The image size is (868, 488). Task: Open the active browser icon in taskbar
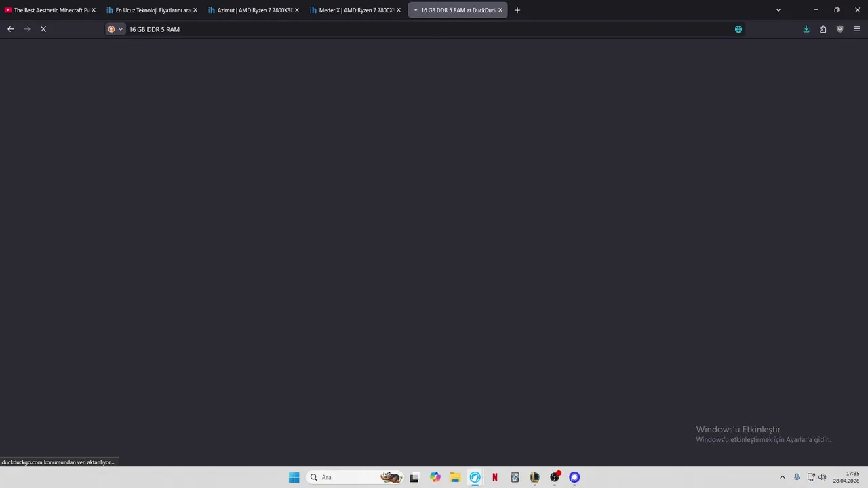(x=475, y=477)
